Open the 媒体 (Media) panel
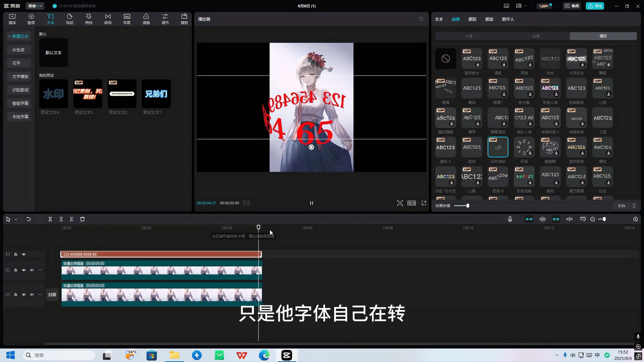 point(12,18)
